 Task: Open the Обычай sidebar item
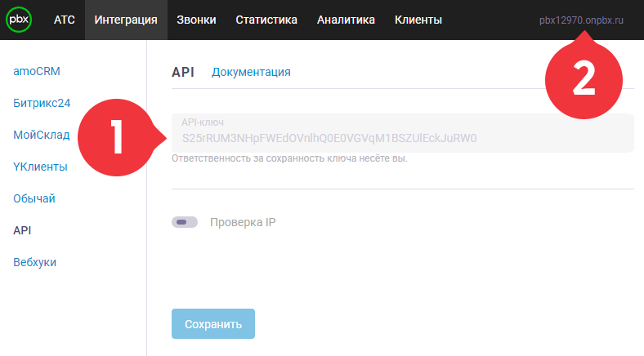[x=34, y=198]
